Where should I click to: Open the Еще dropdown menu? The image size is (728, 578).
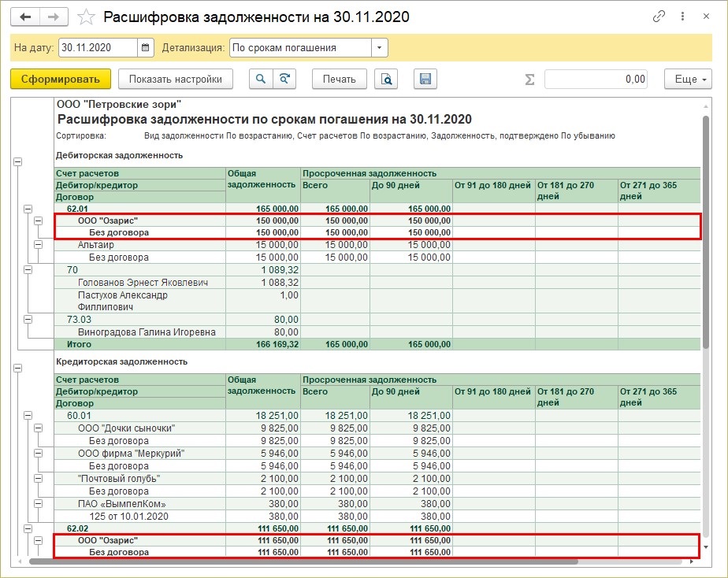pyautogui.click(x=688, y=80)
